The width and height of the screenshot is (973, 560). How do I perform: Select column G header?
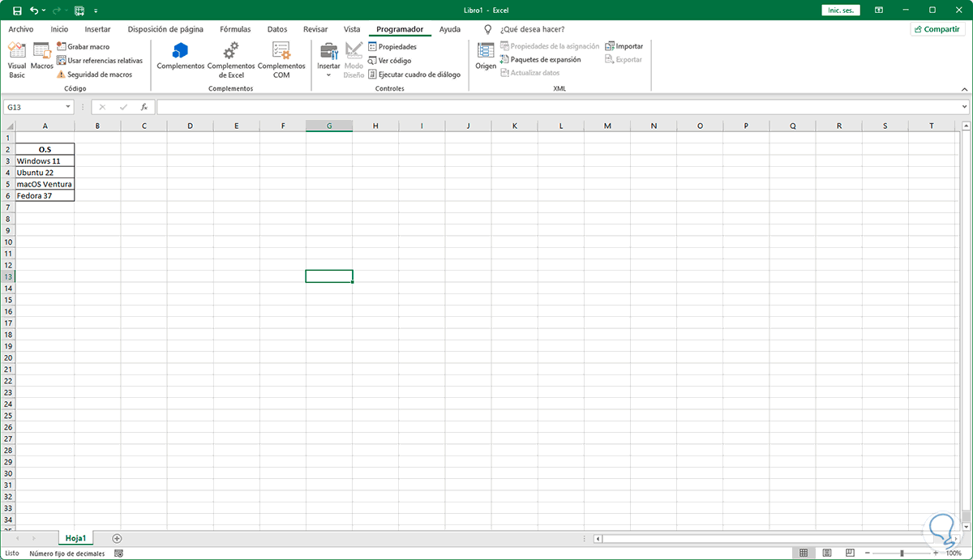(x=329, y=126)
